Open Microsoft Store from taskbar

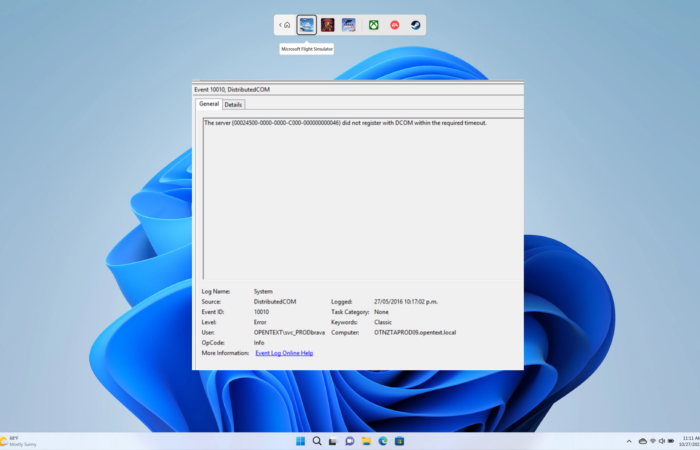pos(400,441)
